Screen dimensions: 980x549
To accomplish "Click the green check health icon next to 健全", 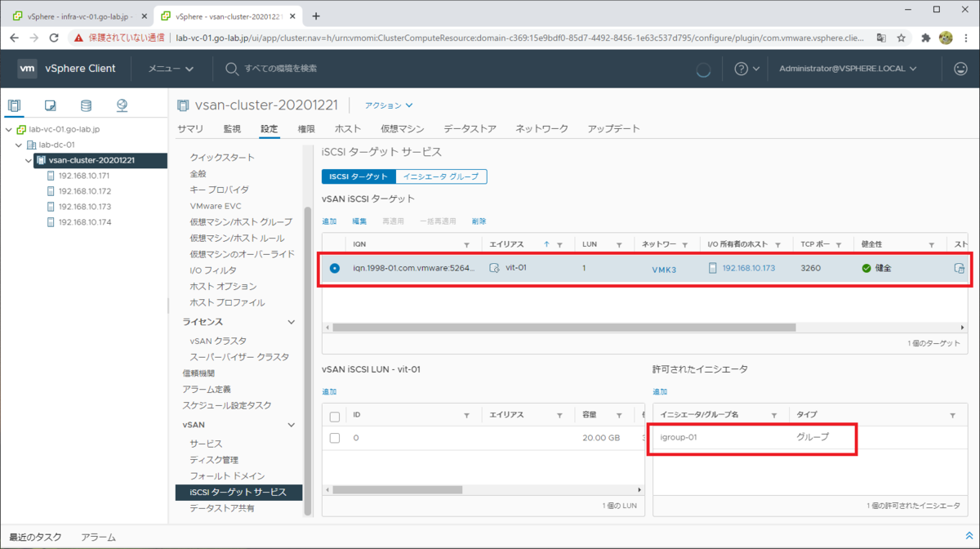I will click(866, 268).
